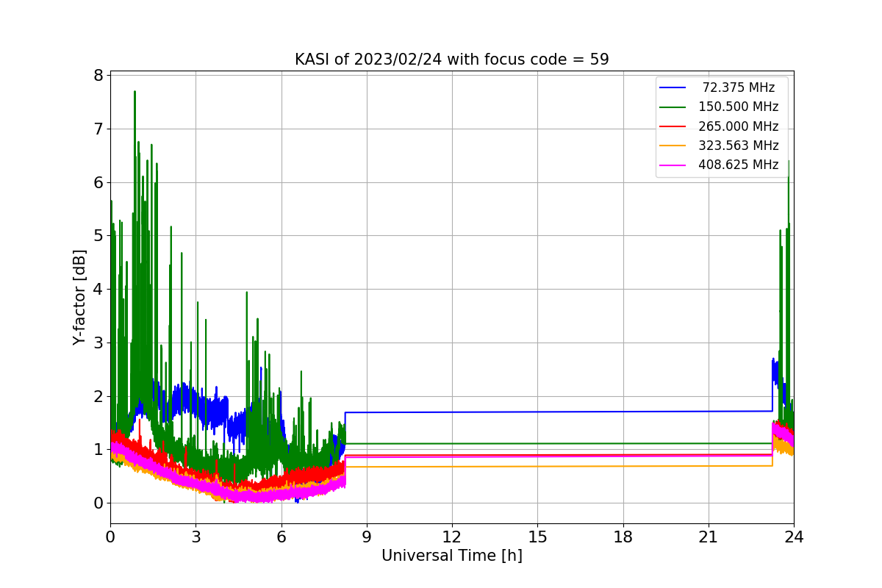
Task: Click x-axis tick label 21
Action: (709, 537)
